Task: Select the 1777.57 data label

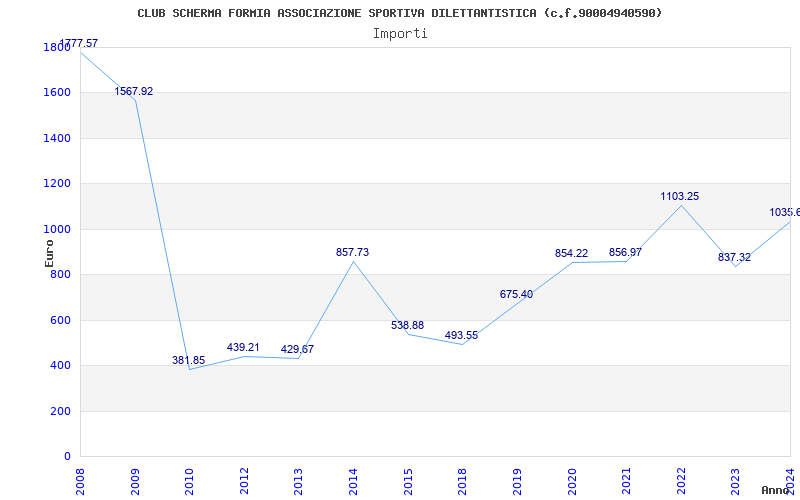Action: (x=79, y=43)
